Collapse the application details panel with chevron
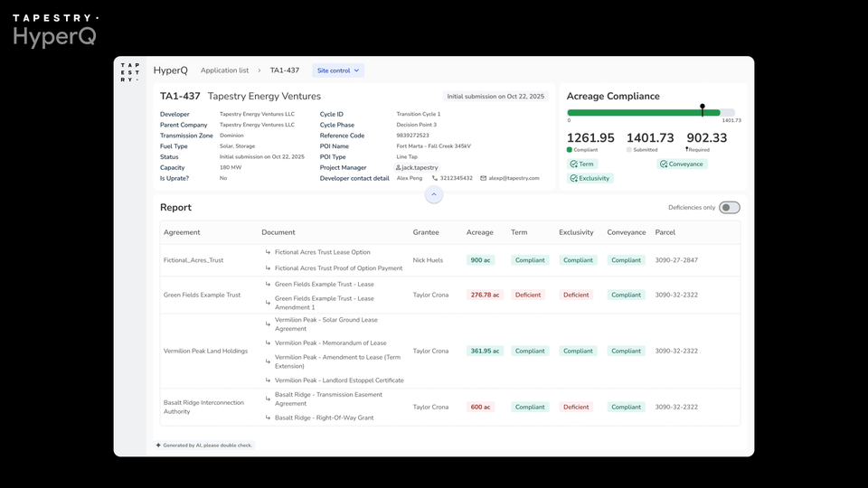 pyautogui.click(x=433, y=194)
